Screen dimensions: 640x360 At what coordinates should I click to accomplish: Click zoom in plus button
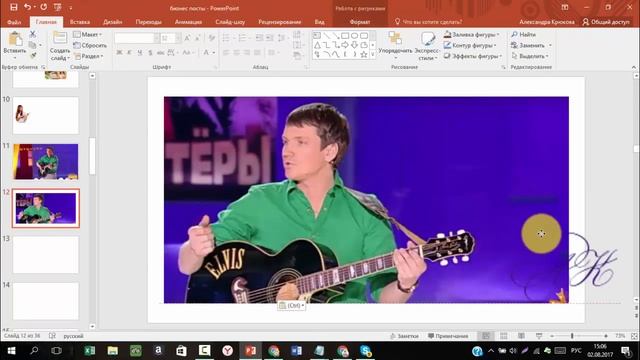[x=606, y=336]
